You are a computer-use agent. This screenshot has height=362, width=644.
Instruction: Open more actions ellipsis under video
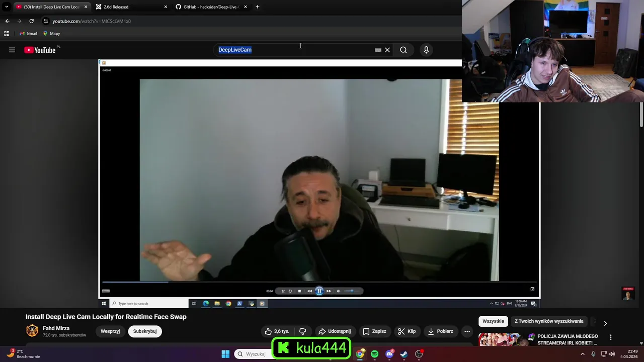(467, 331)
